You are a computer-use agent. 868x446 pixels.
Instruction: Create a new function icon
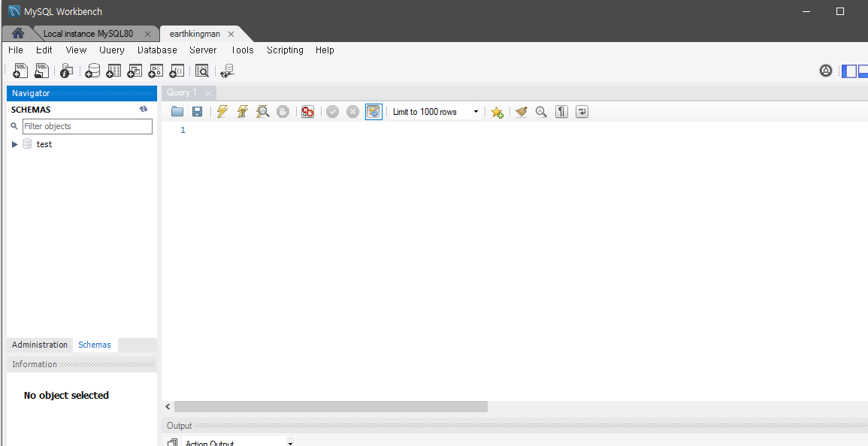[x=177, y=71]
